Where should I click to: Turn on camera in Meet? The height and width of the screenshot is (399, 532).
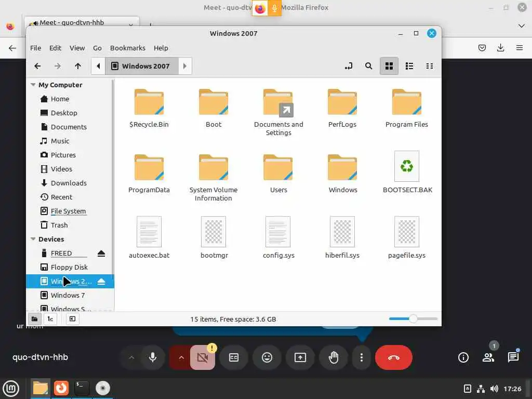[202, 357]
